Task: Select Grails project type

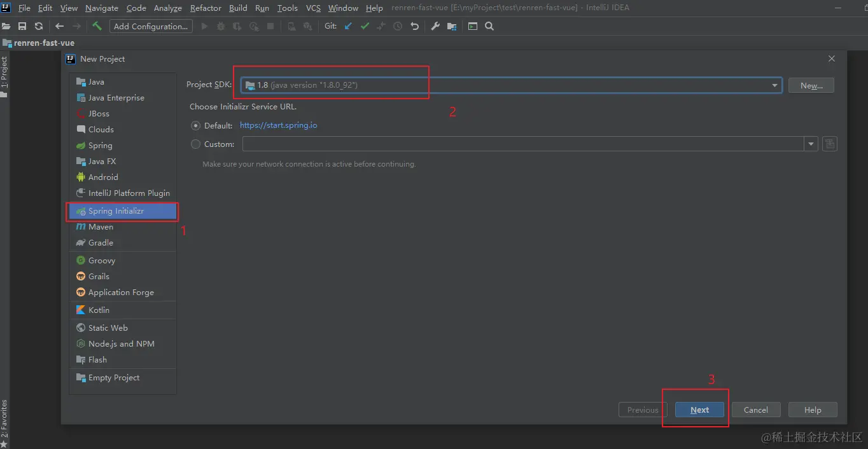Action: [123, 276]
